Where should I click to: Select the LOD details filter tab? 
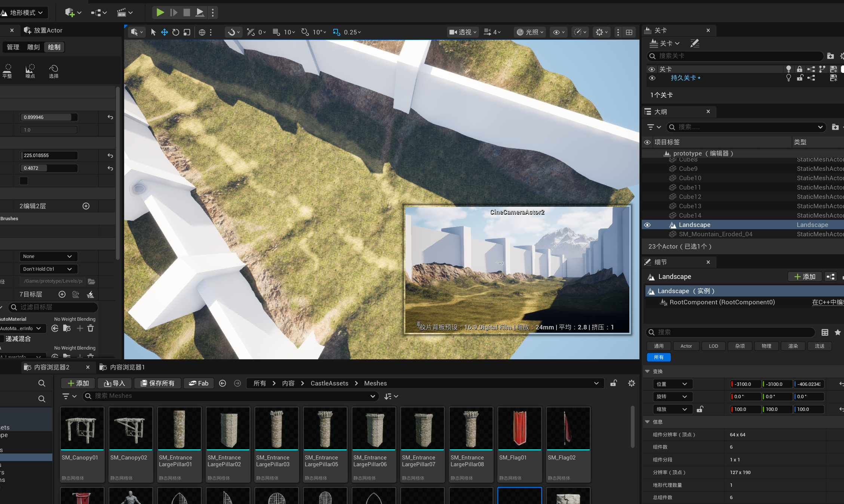(713, 346)
